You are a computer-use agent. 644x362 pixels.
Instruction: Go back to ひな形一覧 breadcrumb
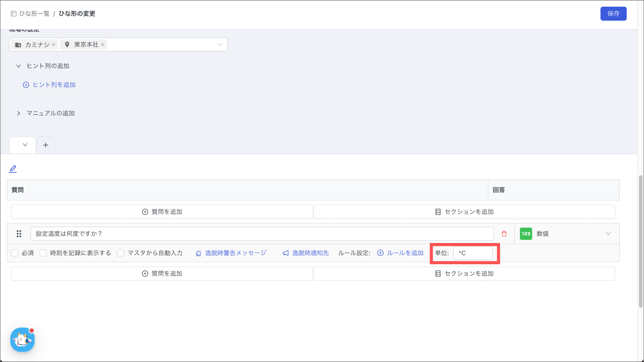(34, 14)
